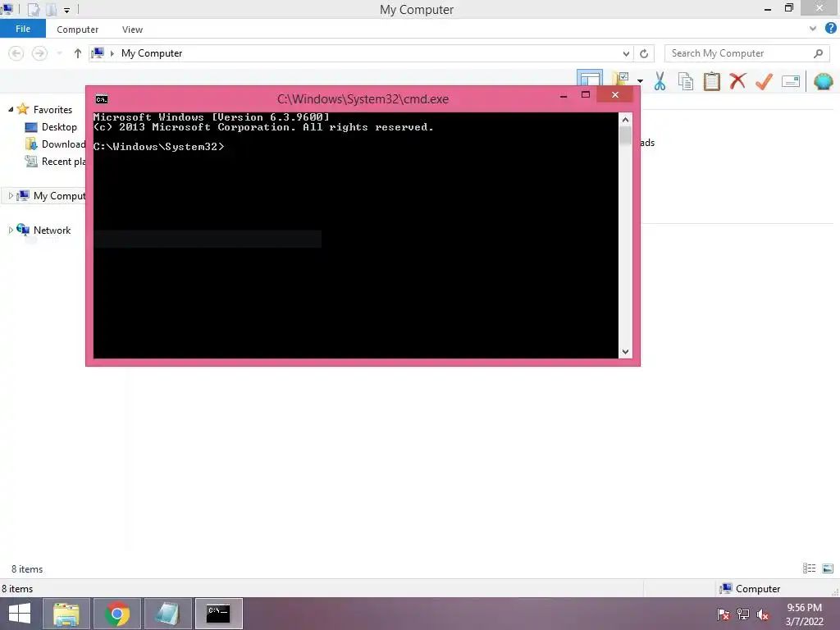
Task: Click the red X Delete icon
Action: pyautogui.click(x=737, y=81)
